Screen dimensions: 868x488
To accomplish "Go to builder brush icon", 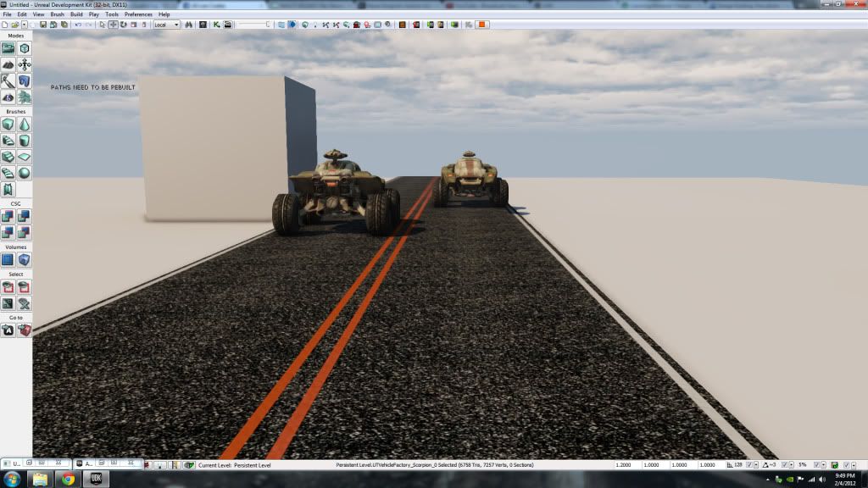I will (24, 330).
